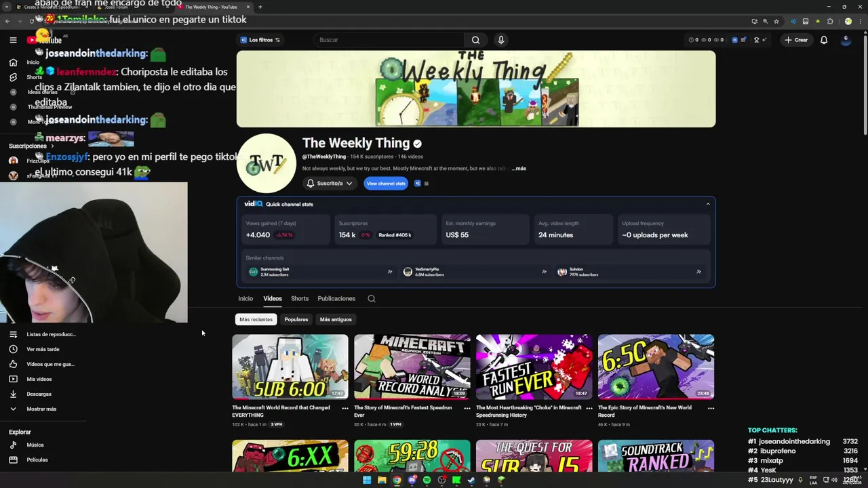Collapse the vidIQ Quick channel stats panel

(x=708, y=204)
